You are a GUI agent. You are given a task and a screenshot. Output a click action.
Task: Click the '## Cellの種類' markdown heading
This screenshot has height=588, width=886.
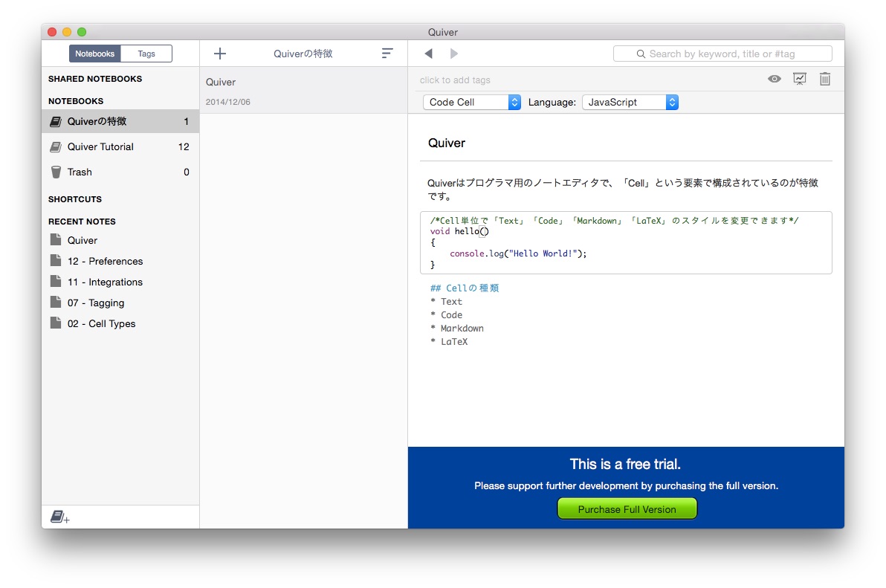(465, 288)
